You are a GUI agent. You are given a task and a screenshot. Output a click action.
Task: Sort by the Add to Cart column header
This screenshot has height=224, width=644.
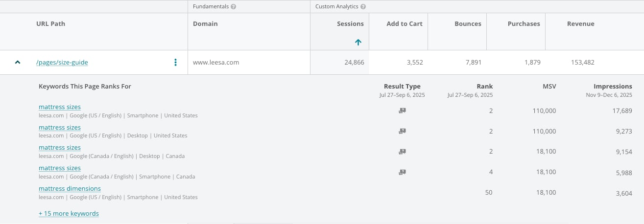(405, 23)
